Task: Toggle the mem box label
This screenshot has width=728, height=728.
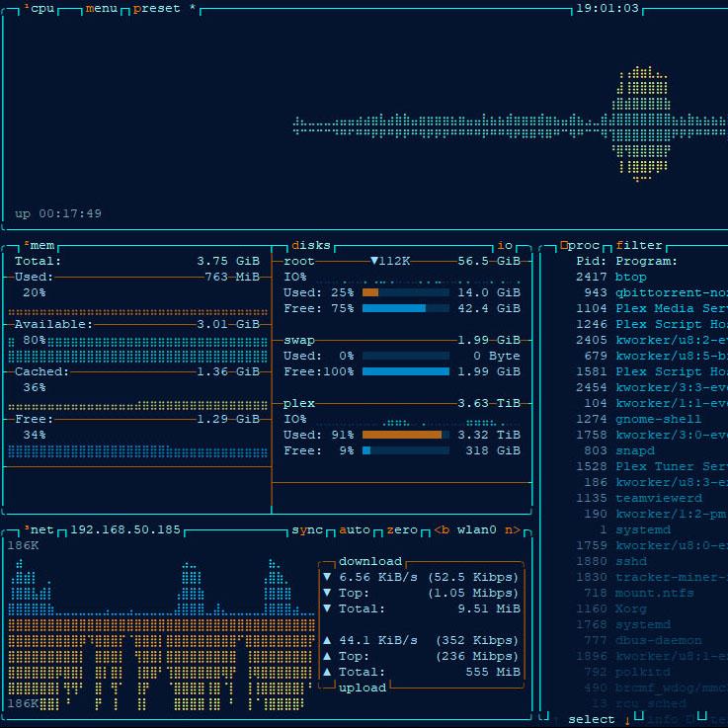Action: coord(40,245)
